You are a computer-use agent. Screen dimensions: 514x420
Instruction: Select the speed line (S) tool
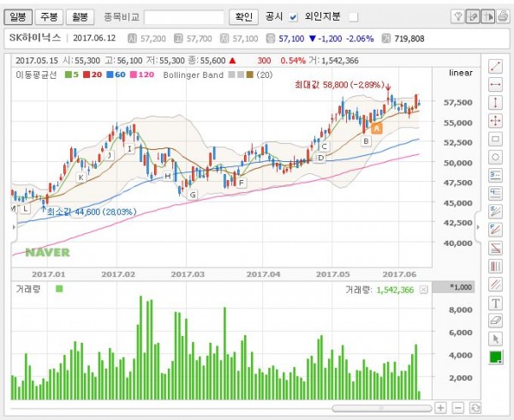point(495,212)
